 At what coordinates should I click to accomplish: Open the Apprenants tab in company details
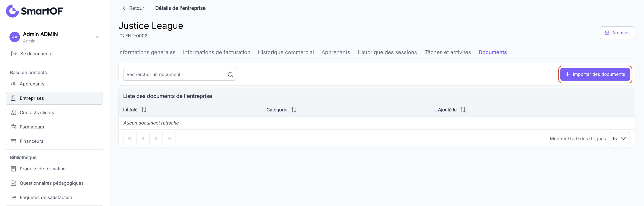[x=336, y=52]
